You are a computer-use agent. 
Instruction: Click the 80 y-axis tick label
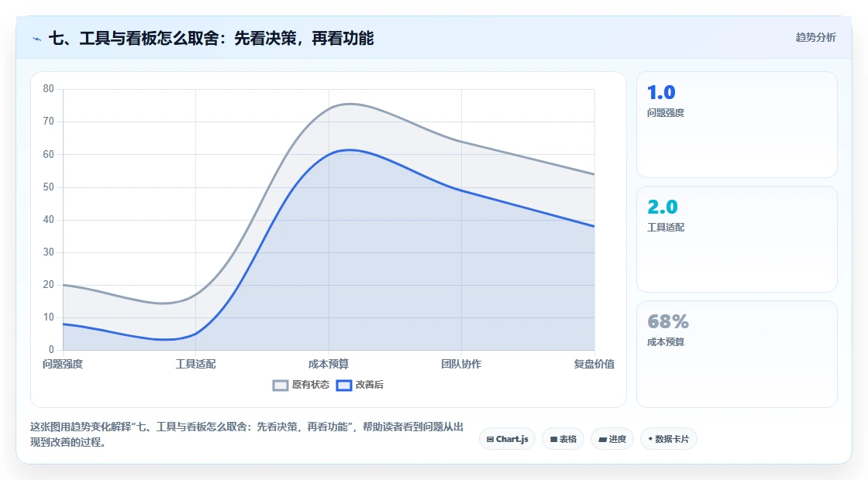pyautogui.click(x=49, y=88)
